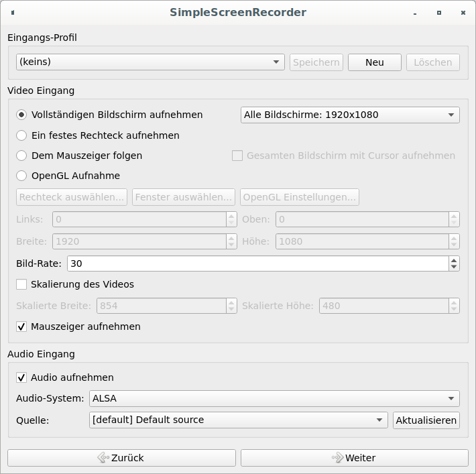Uncheck Mauszeiger aufnehmen checkbox
The image size is (476, 474).
(21, 327)
